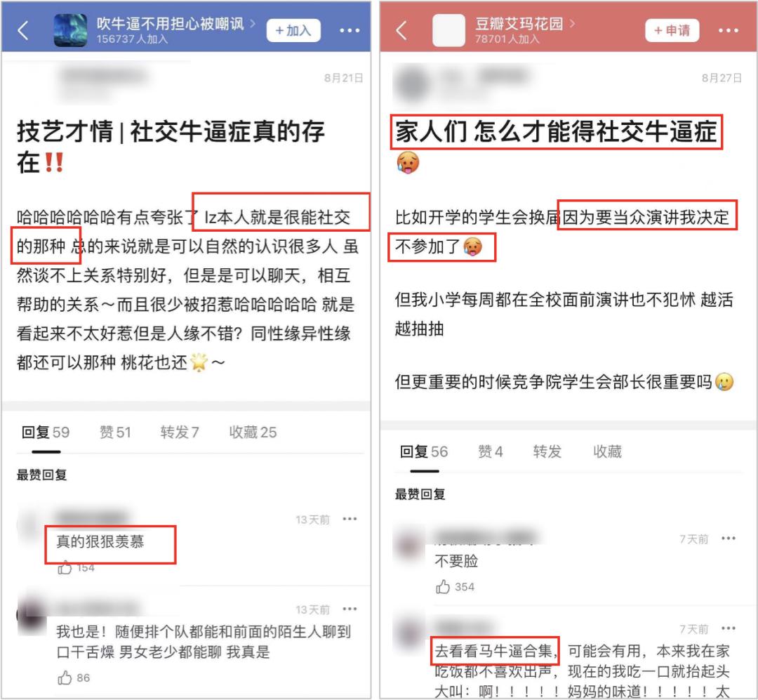Go back from the 豆瓣艾玛花园 post
Image resolution: width=758 pixels, height=700 pixels.
(x=401, y=30)
